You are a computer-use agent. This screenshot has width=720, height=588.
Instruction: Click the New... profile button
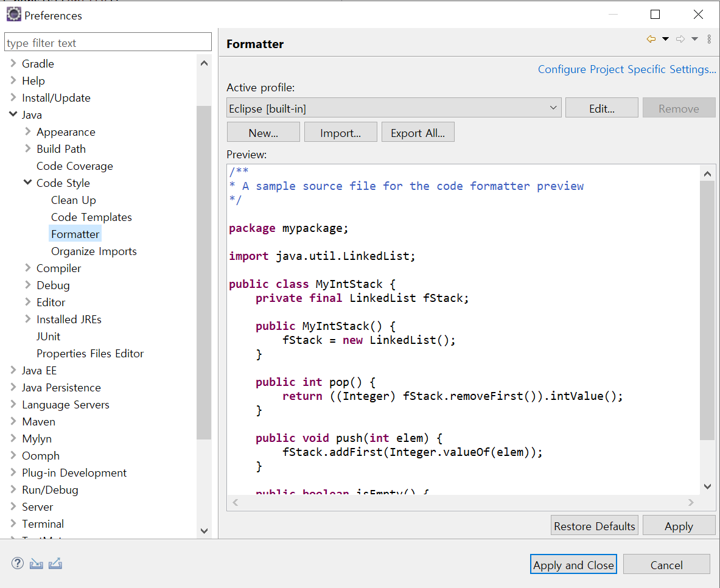263,132
